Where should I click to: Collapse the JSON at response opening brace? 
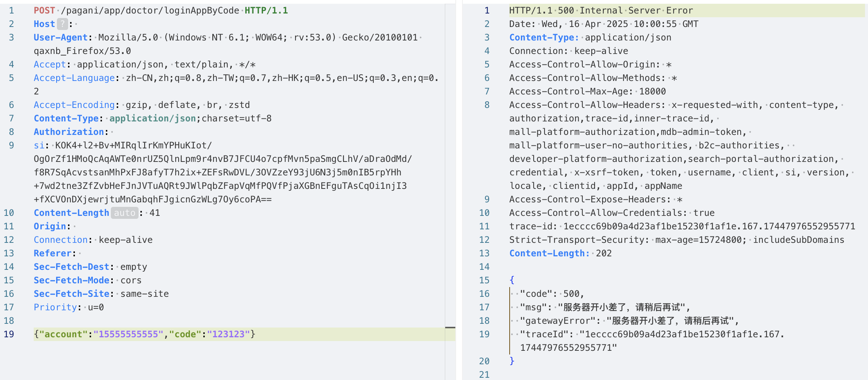[512, 280]
